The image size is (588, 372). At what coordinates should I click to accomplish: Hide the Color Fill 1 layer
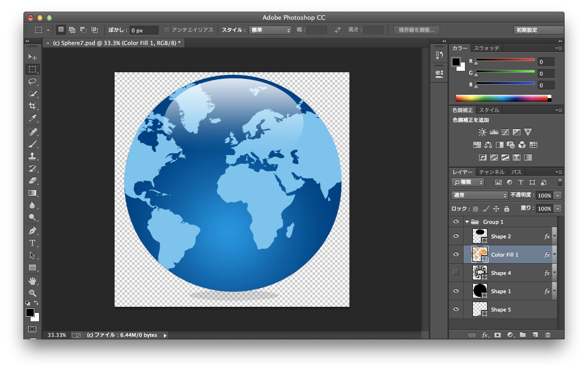pyautogui.click(x=456, y=255)
